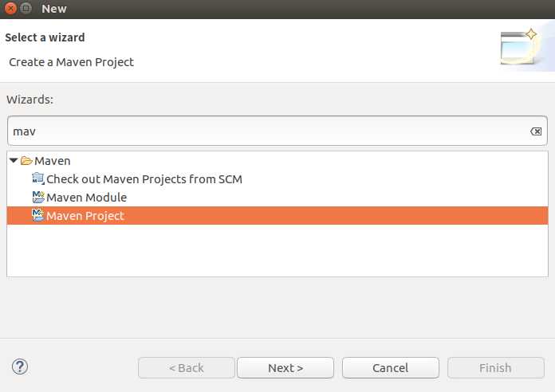Proceed with the Next button
Screen dimensions: 555x392
285,367
